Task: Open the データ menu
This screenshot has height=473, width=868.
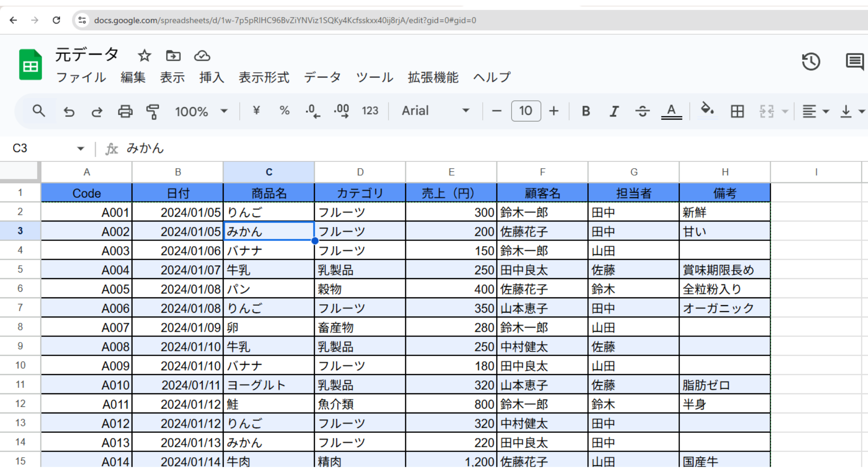Action: [322, 78]
